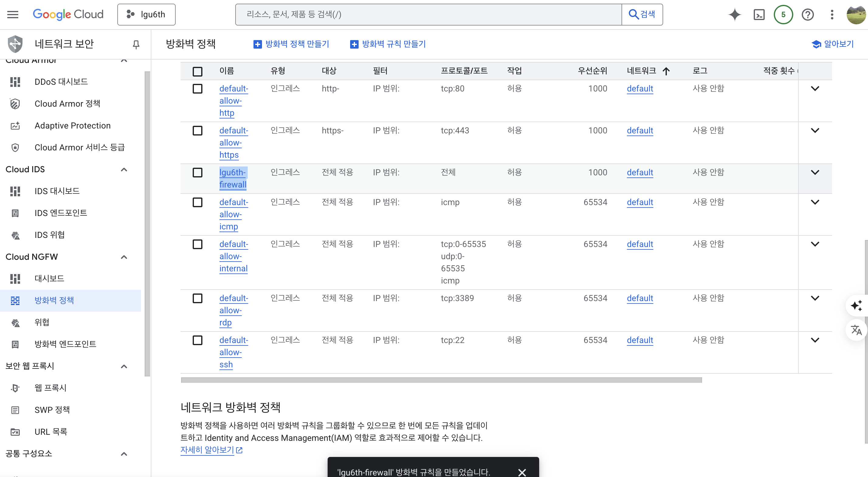Collapse the 보안 웹 프록시 section
Image resolution: width=868 pixels, height=477 pixels.
(124, 366)
